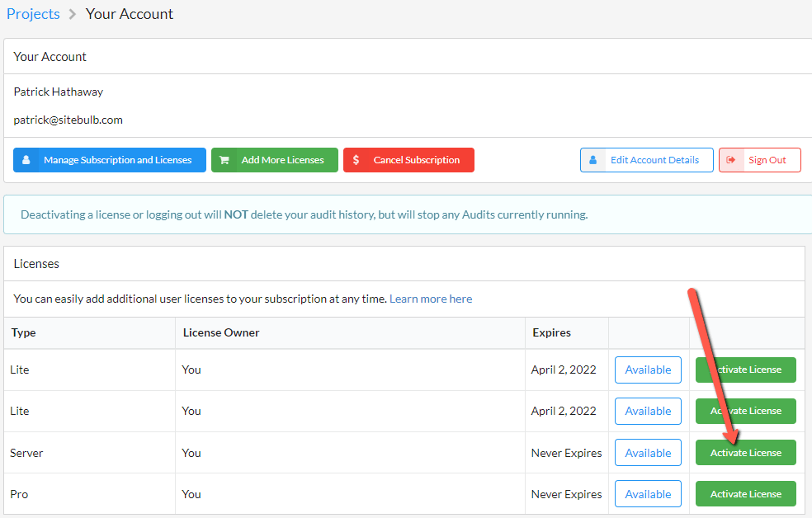This screenshot has width=812, height=518.
Task: Activate License for first Lite row
Action: (x=746, y=370)
